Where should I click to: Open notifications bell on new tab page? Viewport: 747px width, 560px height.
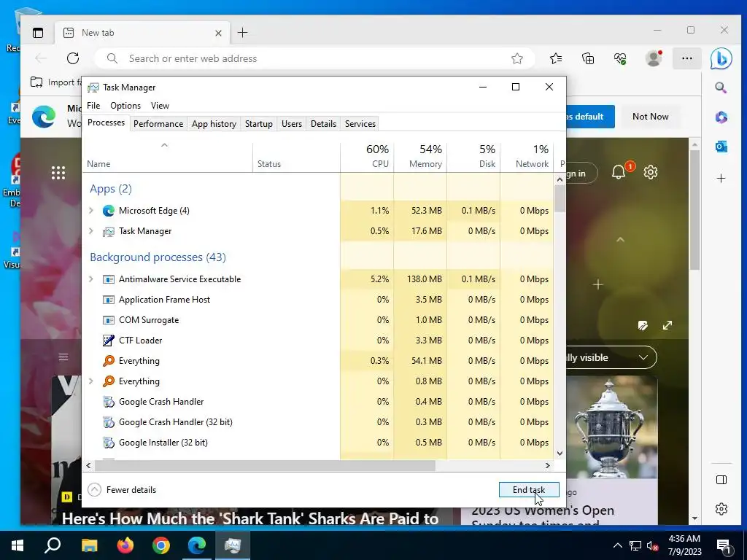[x=619, y=172]
